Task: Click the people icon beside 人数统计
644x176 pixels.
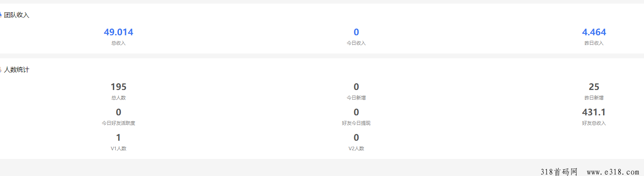Action: tap(1, 69)
